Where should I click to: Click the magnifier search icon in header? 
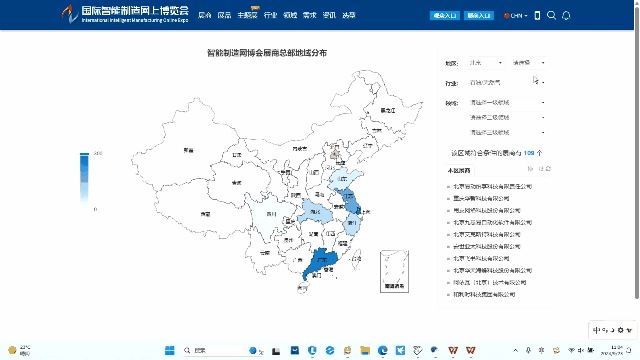[x=551, y=16]
